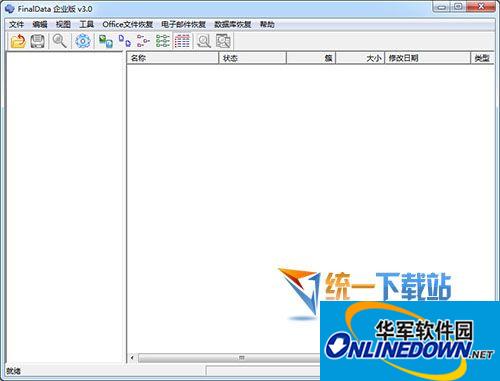
Task: Open the 编辑 menu
Action: (40, 24)
